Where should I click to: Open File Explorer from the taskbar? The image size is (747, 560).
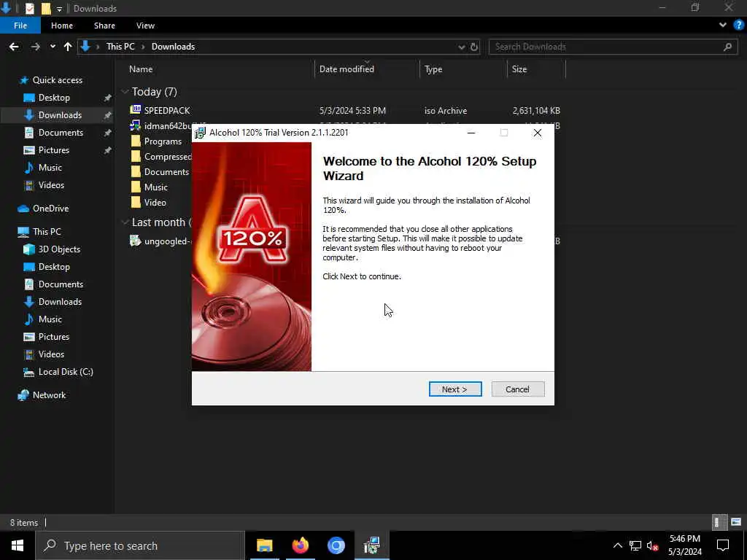click(264, 545)
